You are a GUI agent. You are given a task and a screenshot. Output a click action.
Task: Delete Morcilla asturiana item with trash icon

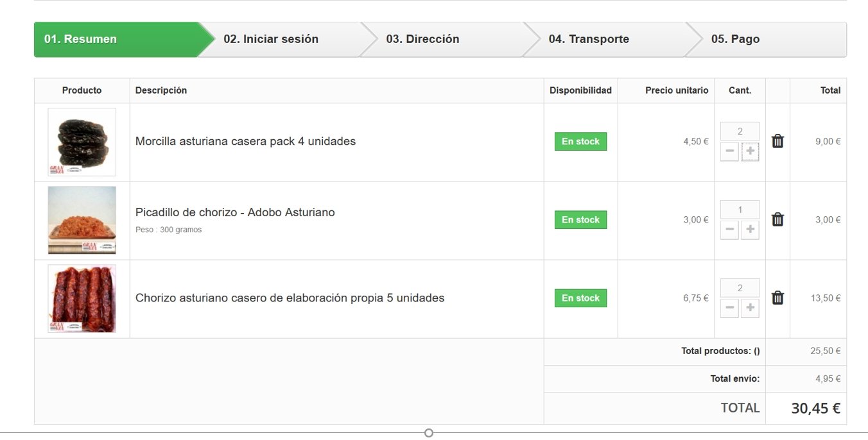[x=777, y=141]
